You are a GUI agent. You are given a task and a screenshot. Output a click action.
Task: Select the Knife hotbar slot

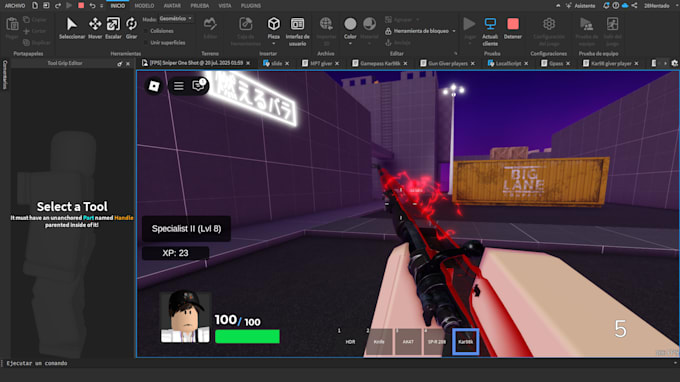pos(379,342)
